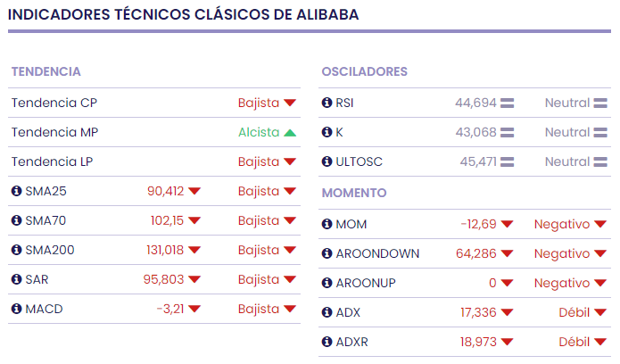Click the K oscillator info icon
620x364 pixels.
coord(327,132)
